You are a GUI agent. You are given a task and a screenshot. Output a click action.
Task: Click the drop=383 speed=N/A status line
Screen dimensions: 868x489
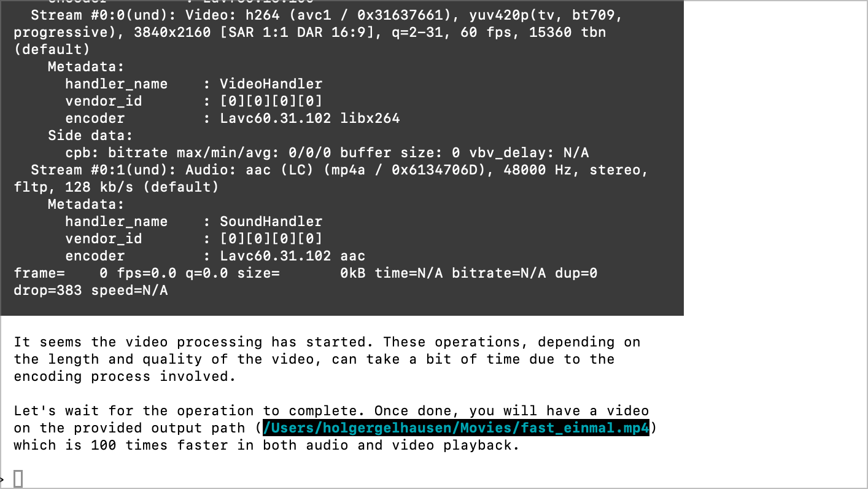[91, 291]
